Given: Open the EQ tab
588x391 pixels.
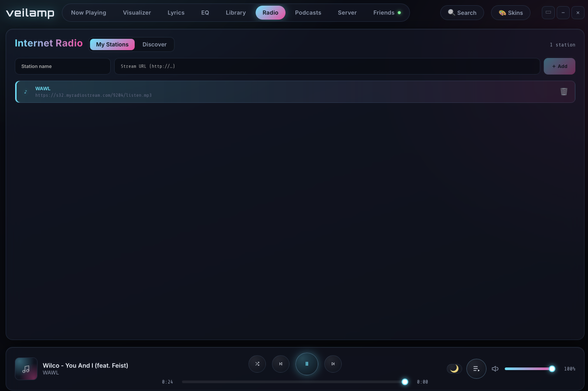Looking at the screenshot, I should (x=205, y=13).
